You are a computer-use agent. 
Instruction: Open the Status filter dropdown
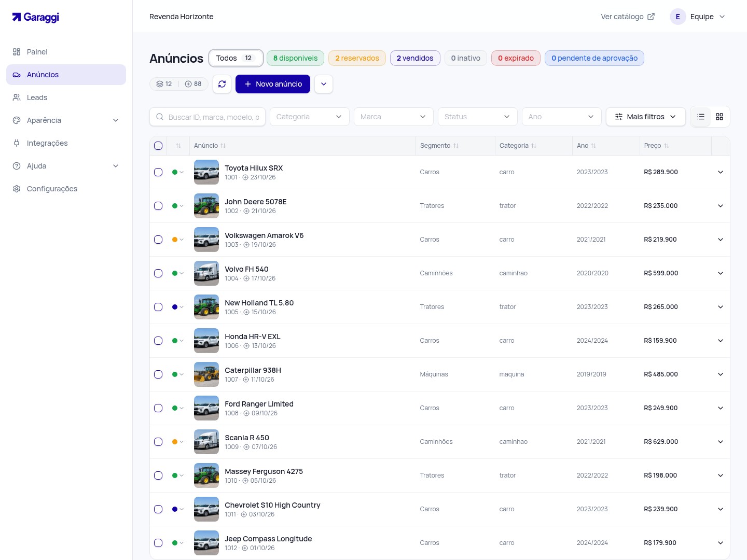click(477, 117)
